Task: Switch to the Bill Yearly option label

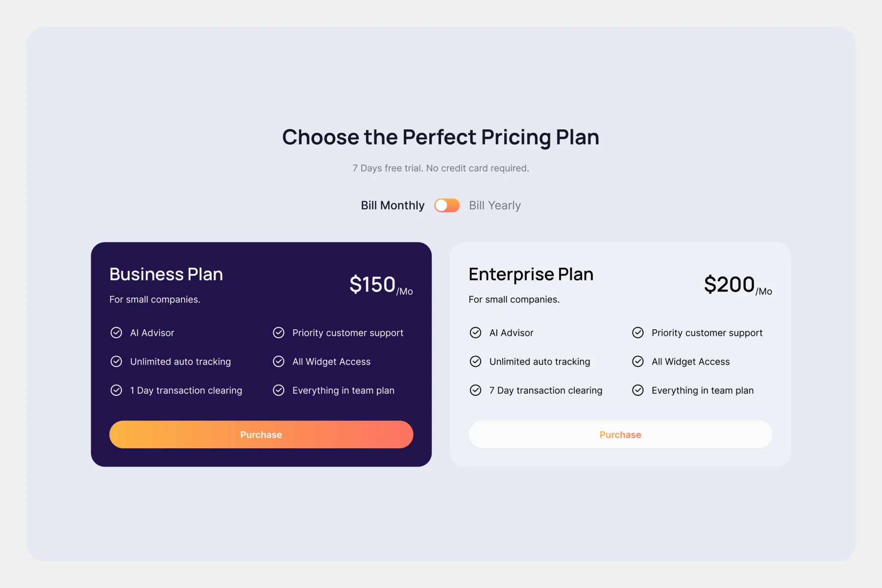Action: [494, 205]
